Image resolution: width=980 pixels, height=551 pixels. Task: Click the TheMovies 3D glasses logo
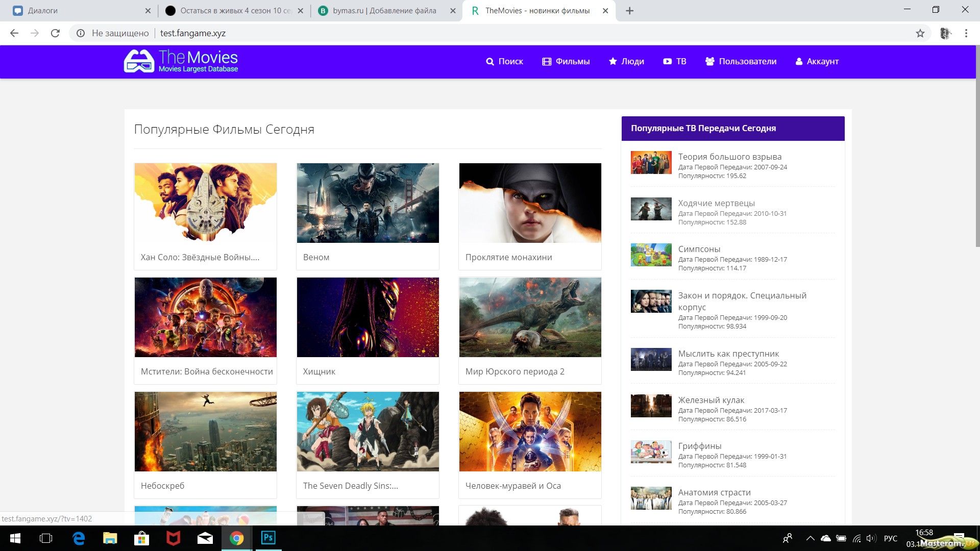coord(139,61)
